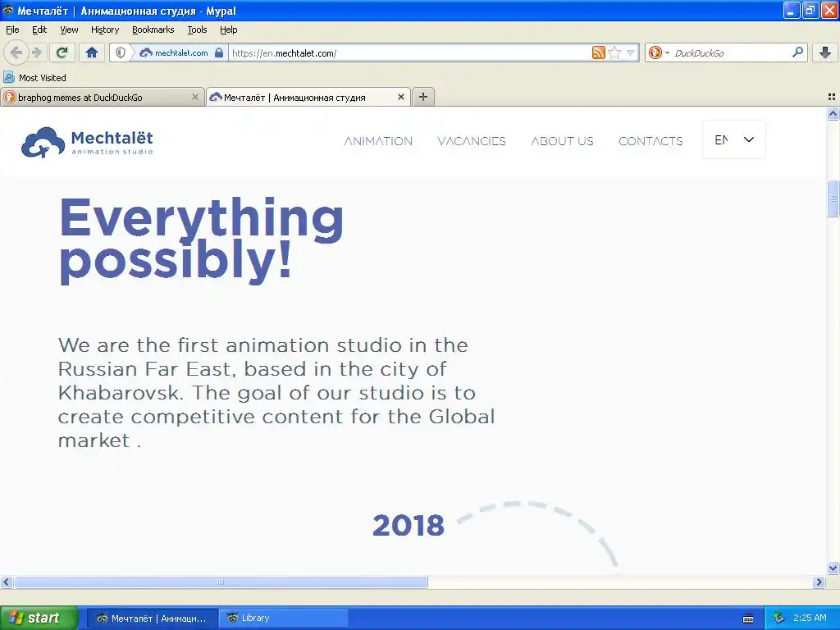Screen dimensions: 840x630
Task: Open the File menu
Action: coord(12,30)
